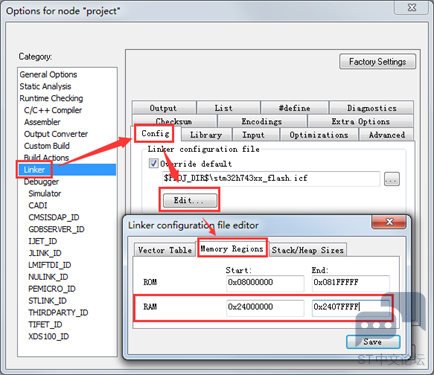Open the #define tab
434x375 pixels.
[295, 108]
